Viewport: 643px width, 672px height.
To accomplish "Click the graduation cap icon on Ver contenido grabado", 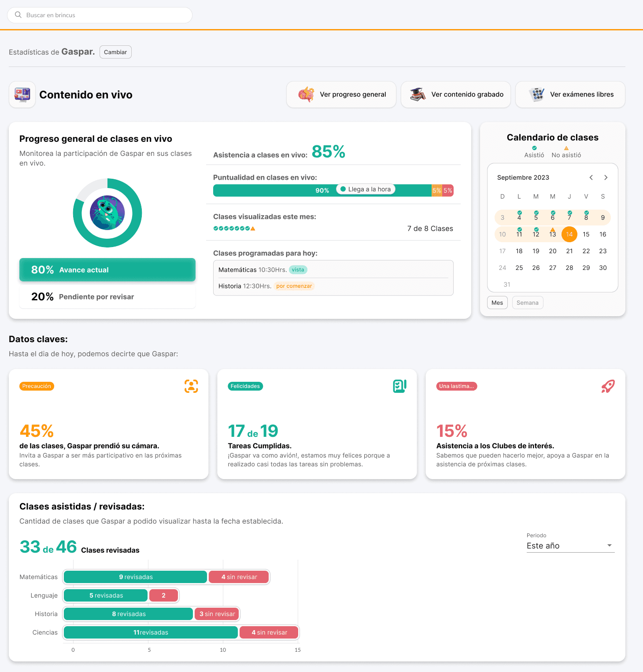I will click(x=418, y=94).
